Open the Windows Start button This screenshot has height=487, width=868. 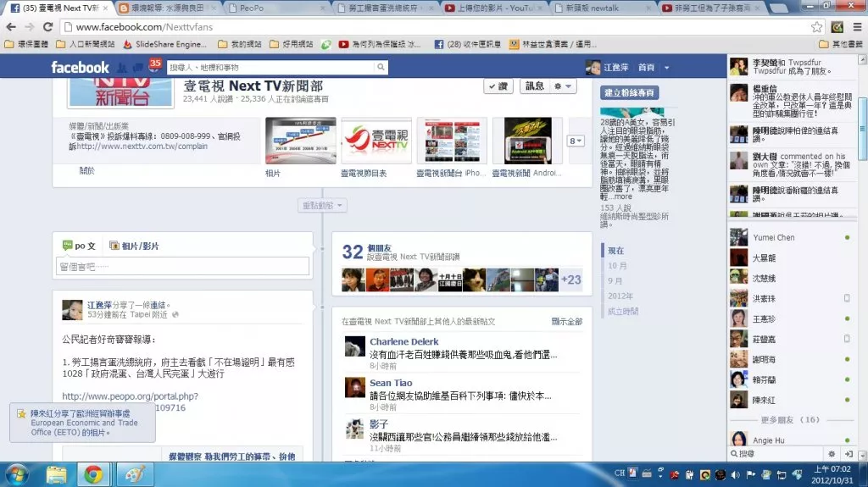coord(17,475)
